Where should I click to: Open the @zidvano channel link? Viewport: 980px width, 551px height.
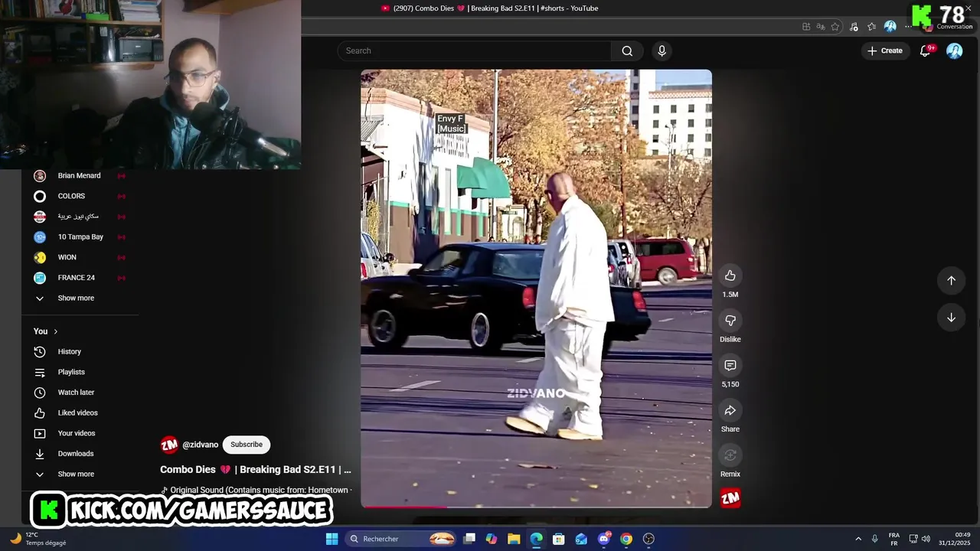coord(201,445)
